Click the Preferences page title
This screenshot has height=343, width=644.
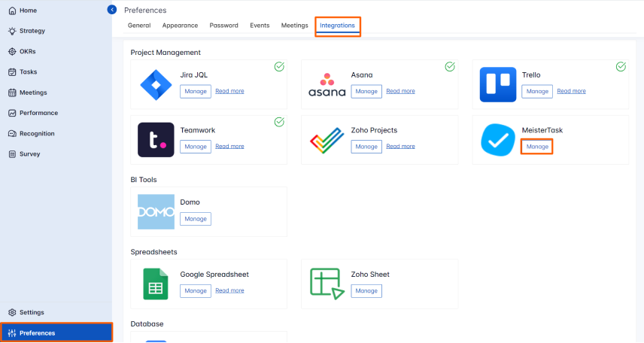click(x=145, y=11)
